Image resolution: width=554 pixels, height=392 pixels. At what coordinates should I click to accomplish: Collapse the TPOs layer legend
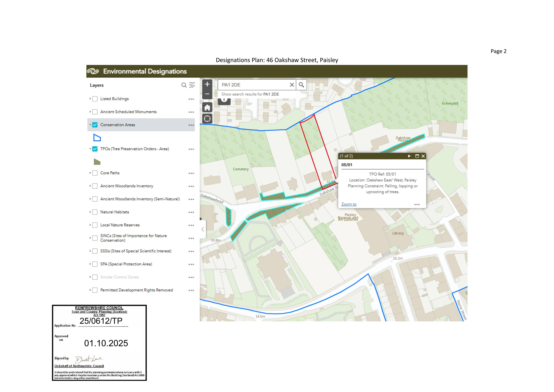(x=90, y=149)
